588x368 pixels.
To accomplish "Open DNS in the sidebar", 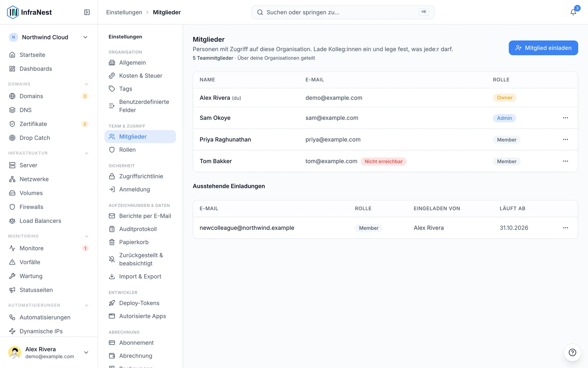I will pos(49,110).
